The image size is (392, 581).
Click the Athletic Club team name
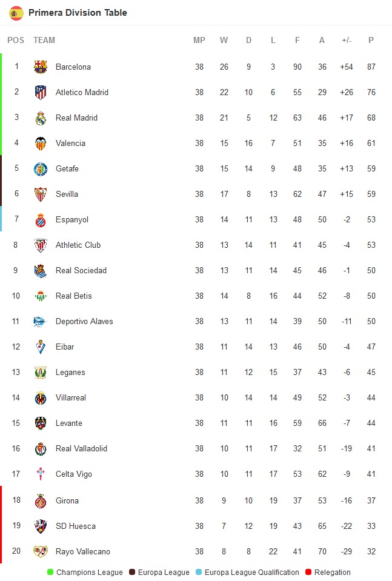pyautogui.click(x=78, y=245)
